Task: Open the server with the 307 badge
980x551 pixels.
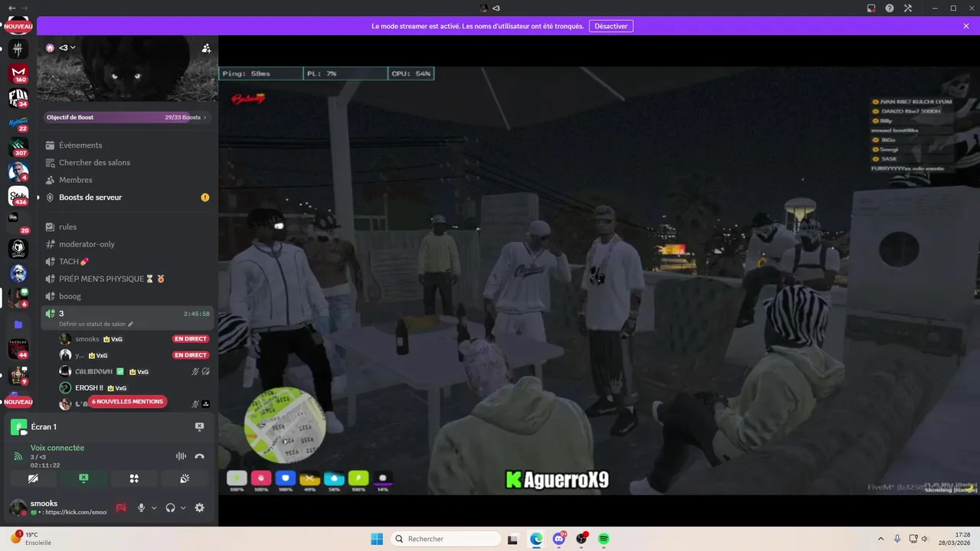Action: [18, 146]
